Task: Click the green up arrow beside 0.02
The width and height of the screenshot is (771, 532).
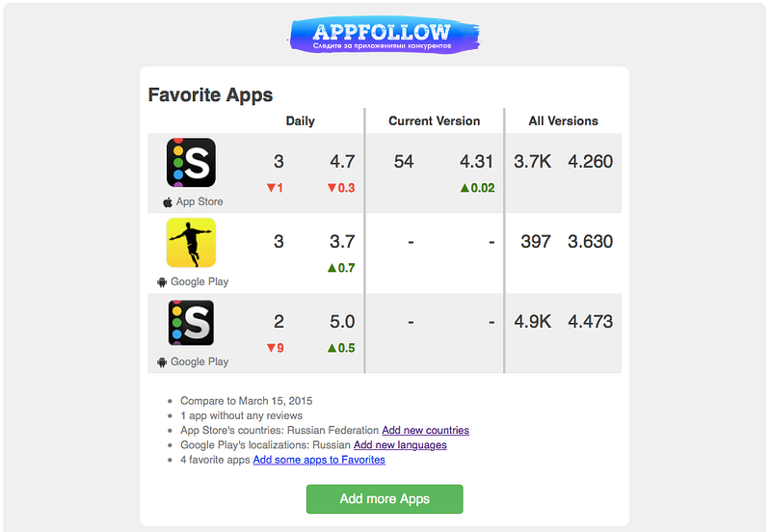Action: [465, 187]
